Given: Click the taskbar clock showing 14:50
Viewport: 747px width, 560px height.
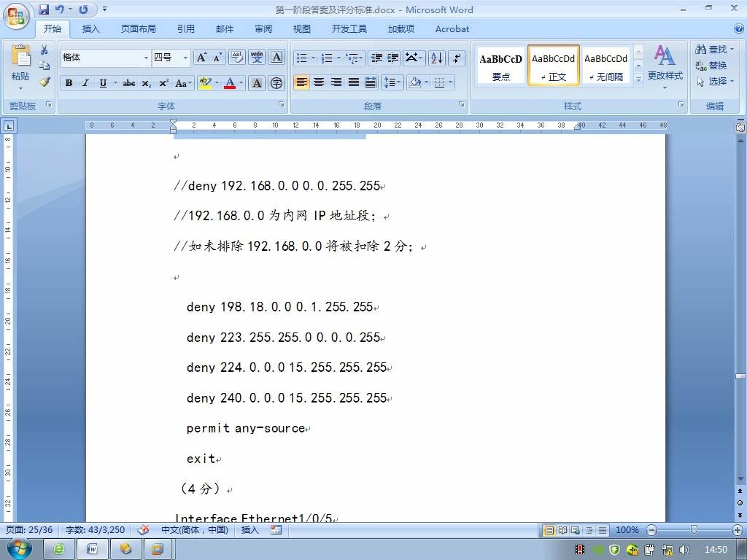Looking at the screenshot, I should [716, 550].
